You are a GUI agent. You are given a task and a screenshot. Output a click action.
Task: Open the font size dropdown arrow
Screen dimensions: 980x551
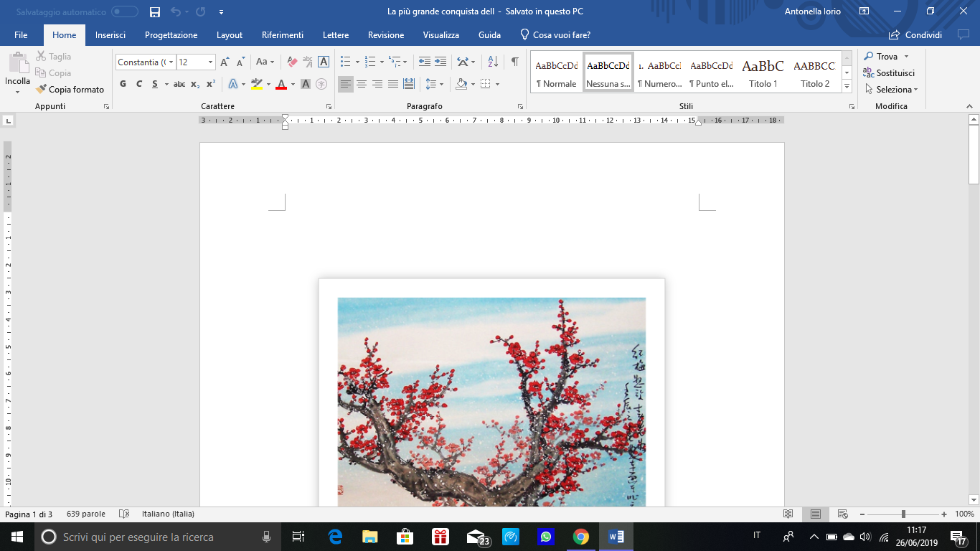coord(210,62)
